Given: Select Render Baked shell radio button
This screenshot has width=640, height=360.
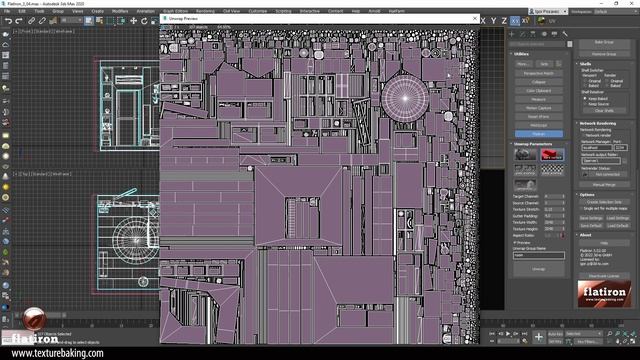Looking at the screenshot, I should [x=607, y=86].
